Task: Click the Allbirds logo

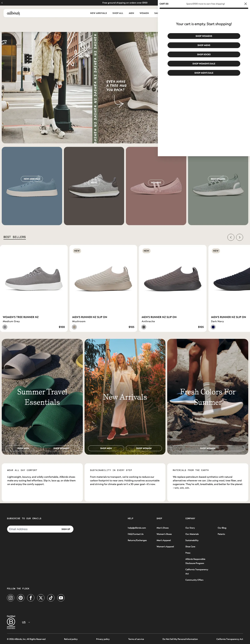Action: [x=13, y=13]
